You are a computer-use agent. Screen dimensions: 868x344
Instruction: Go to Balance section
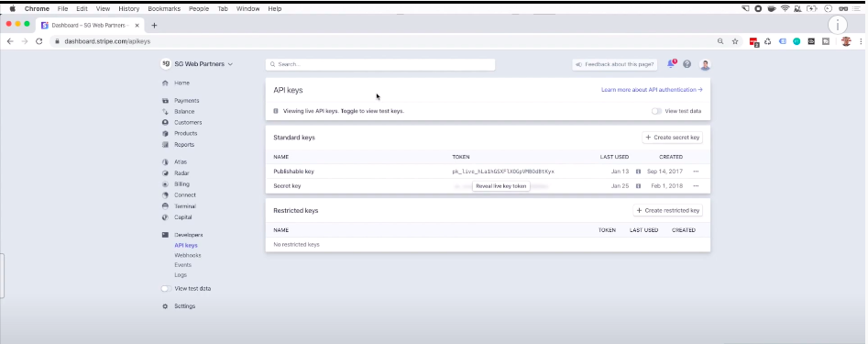[184, 111]
